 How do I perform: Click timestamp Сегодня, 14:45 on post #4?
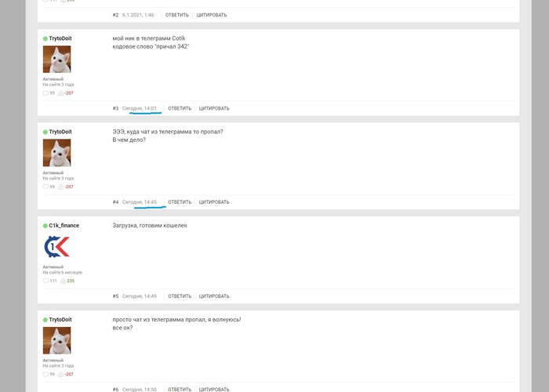pos(140,202)
